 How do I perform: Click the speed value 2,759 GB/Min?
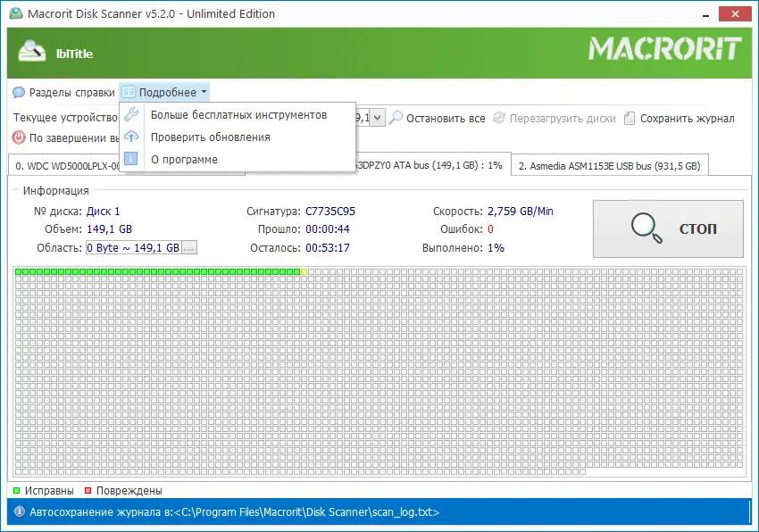[521, 212]
